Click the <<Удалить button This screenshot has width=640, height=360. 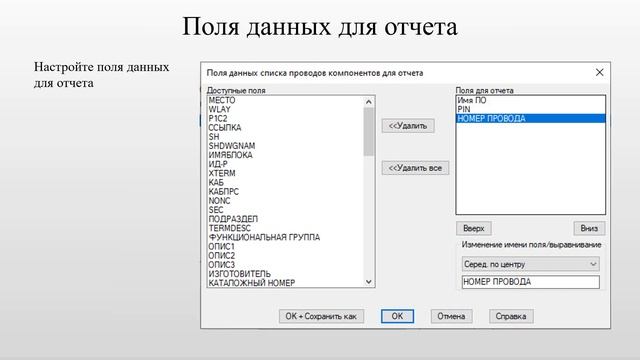point(408,126)
